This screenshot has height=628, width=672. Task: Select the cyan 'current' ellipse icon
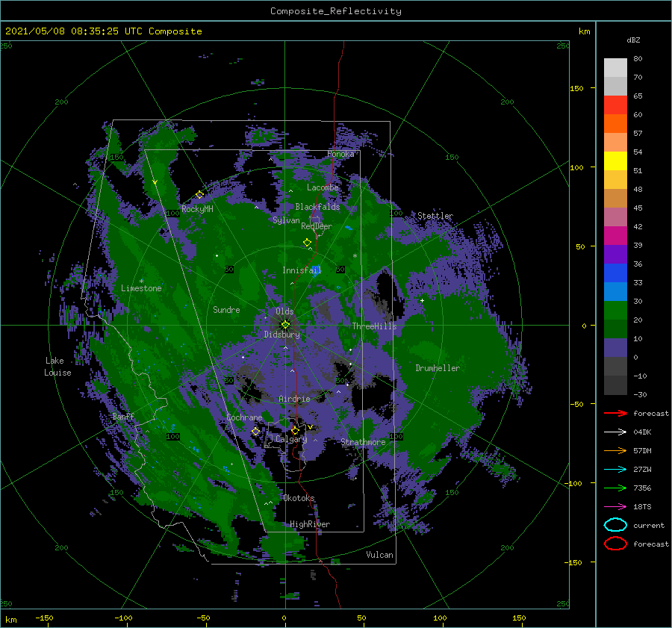point(615,525)
